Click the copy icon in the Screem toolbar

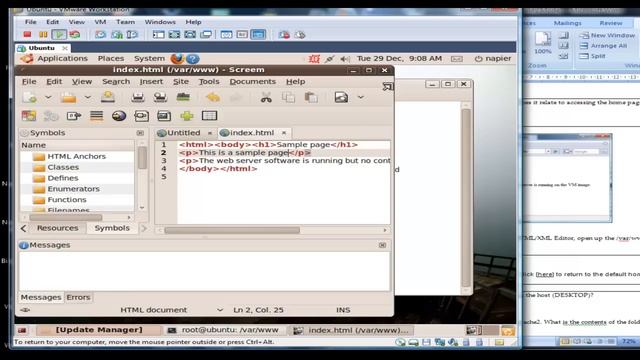pyautogui.click(x=289, y=97)
